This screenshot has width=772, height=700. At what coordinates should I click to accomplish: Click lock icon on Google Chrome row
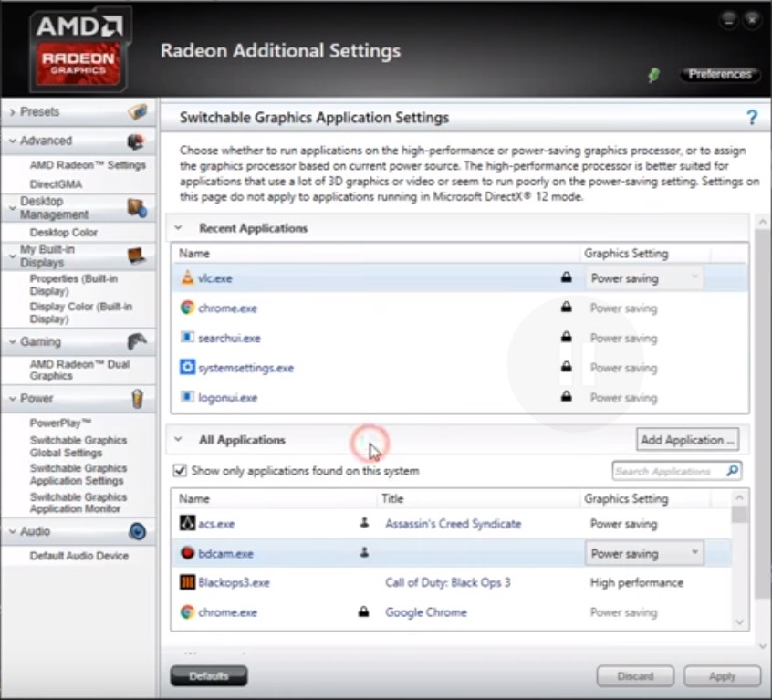coord(363,611)
